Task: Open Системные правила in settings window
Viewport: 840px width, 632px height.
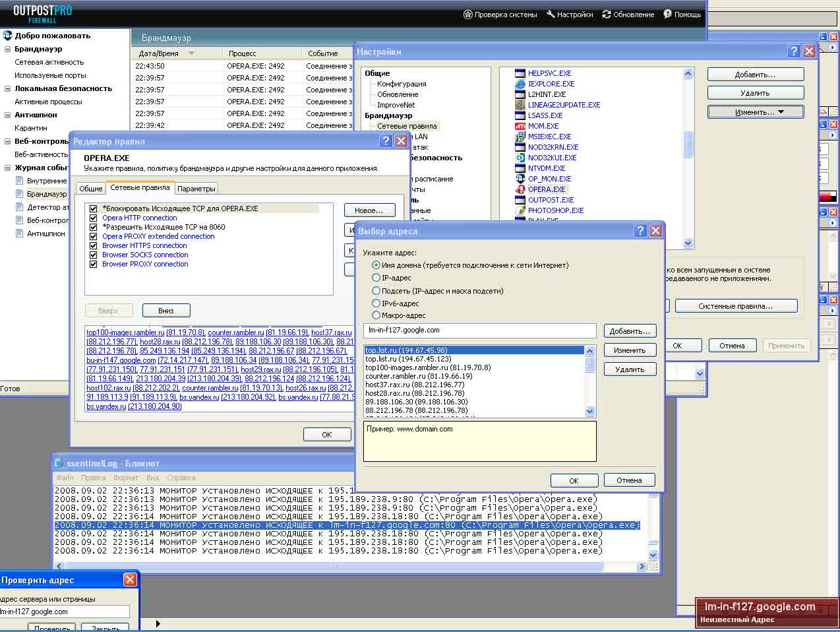Action: (x=736, y=306)
